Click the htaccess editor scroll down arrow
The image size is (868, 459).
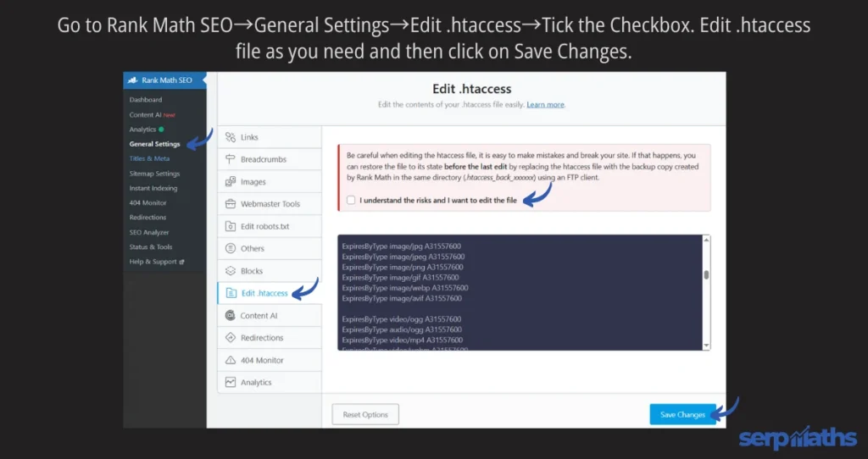coord(706,346)
